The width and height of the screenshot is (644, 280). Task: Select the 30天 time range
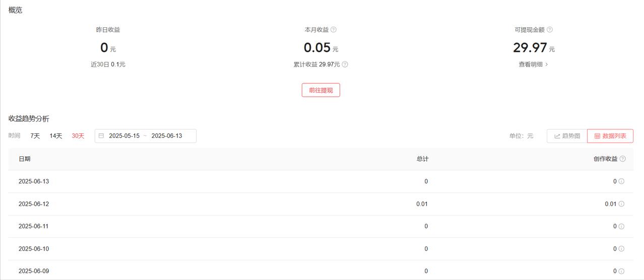78,136
